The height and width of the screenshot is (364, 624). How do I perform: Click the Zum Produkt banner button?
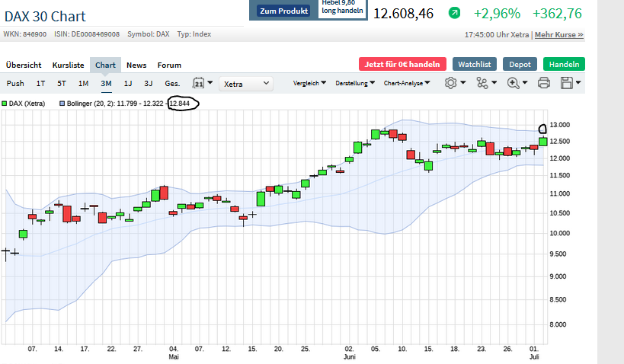[x=283, y=11]
